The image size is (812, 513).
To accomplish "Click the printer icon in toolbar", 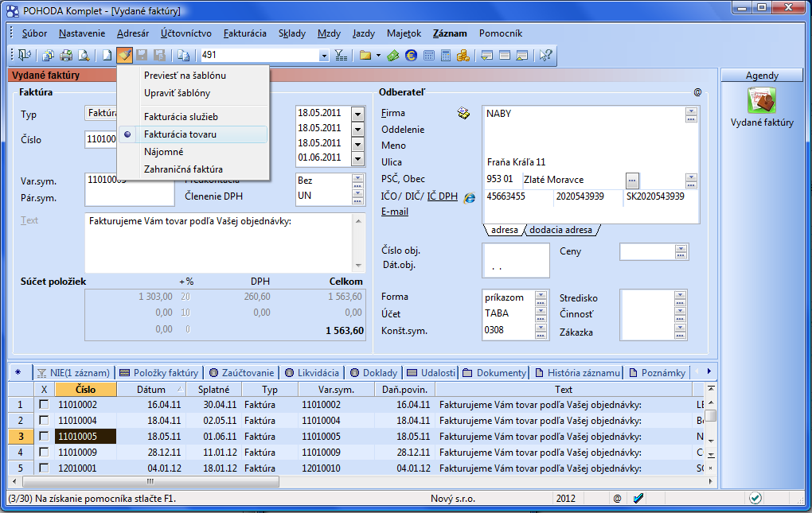I will click(66, 55).
